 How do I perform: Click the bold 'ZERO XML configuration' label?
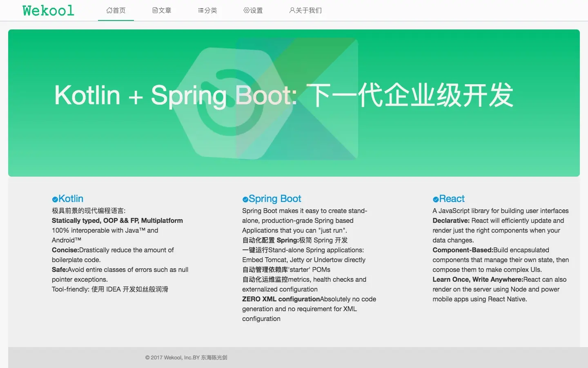click(281, 299)
